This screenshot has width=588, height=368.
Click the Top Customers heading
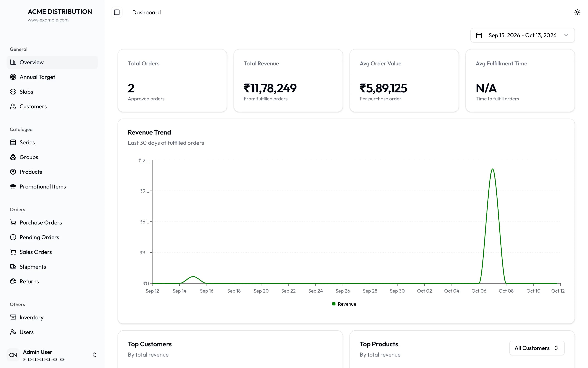[150, 344]
